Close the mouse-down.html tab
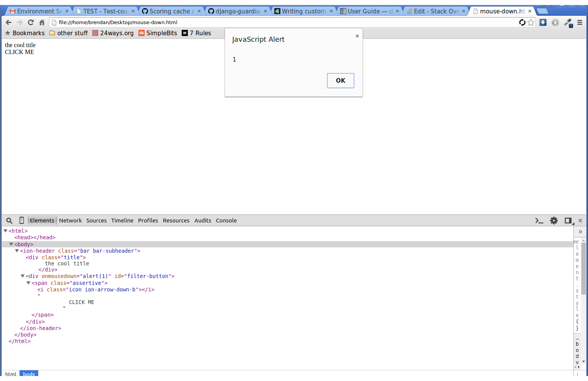Viewport: 588px width, 381px height. tap(530, 11)
